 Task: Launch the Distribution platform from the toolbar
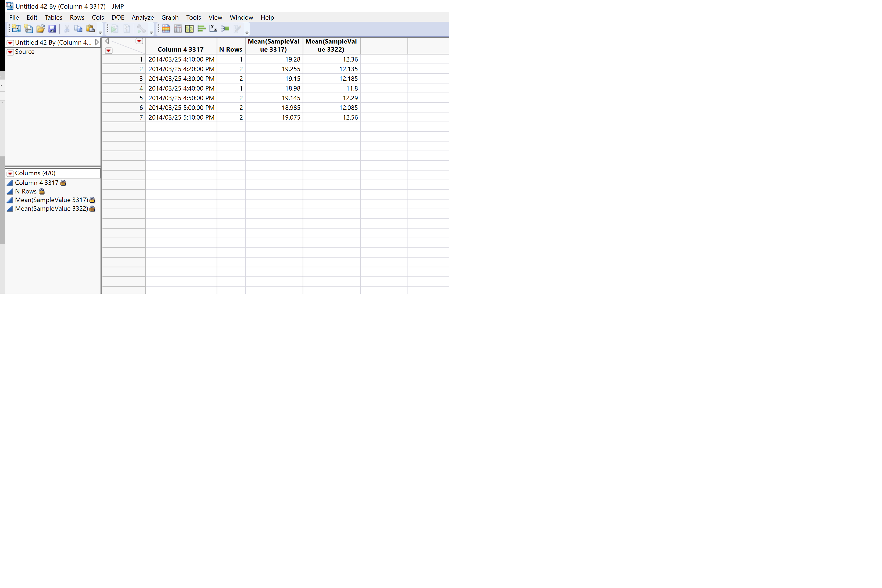click(201, 29)
